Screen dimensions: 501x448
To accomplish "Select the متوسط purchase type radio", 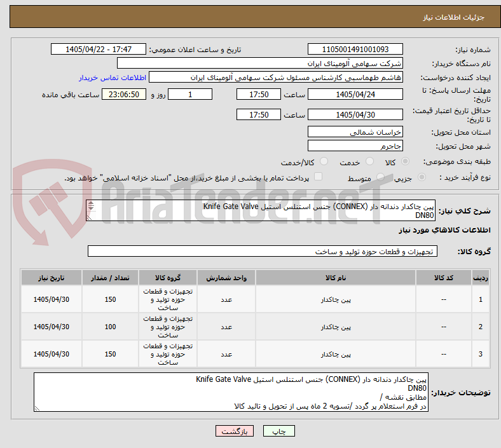I will [x=380, y=177].
